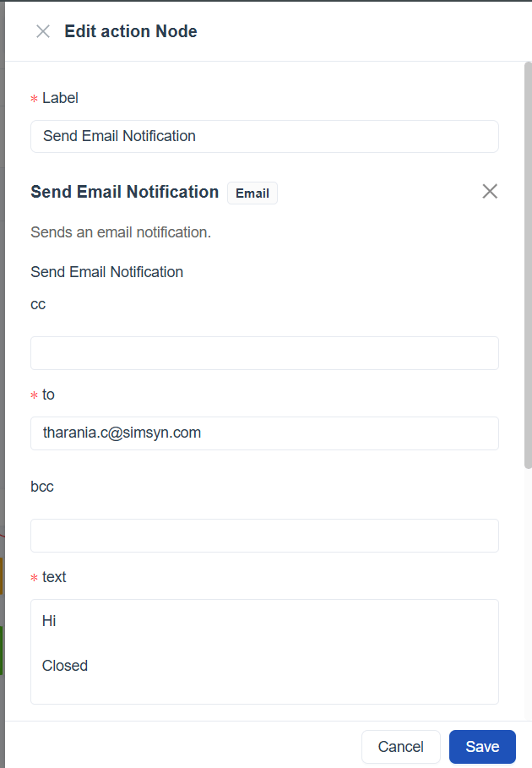The width and height of the screenshot is (532, 768).
Task: Click the Email tag badge
Action: [252, 193]
